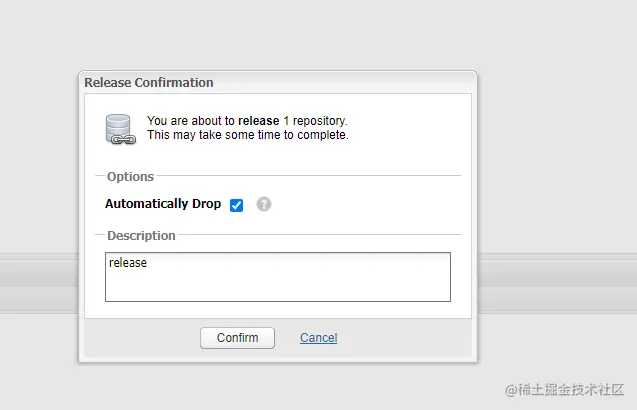This screenshot has height=410, width=637.
Task: Click the Automatically Drop label
Action: click(x=163, y=204)
